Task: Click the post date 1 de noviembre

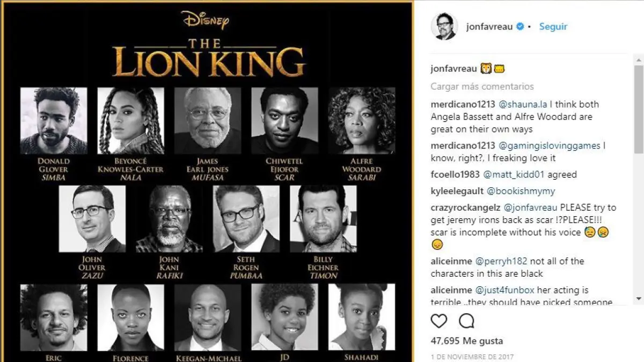Action: pos(472,357)
